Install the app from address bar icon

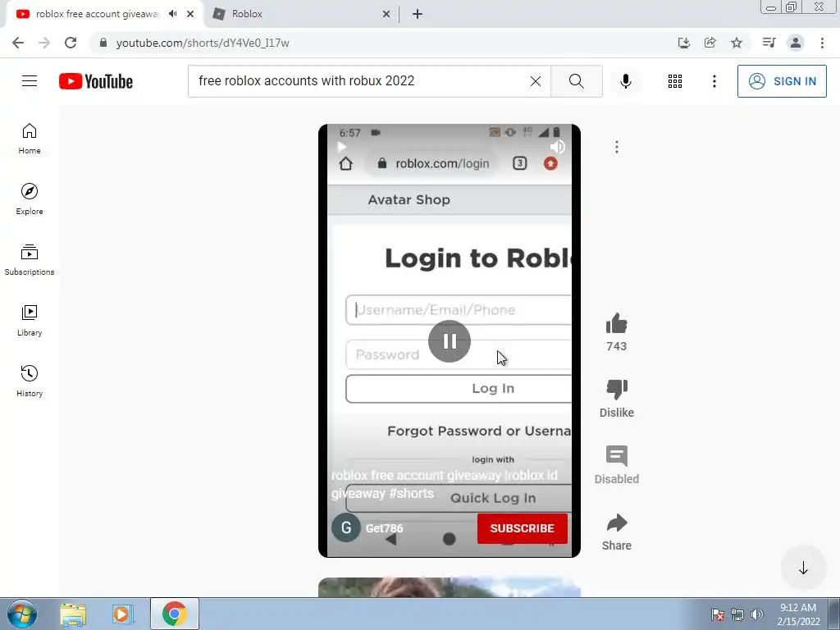(x=683, y=43)
